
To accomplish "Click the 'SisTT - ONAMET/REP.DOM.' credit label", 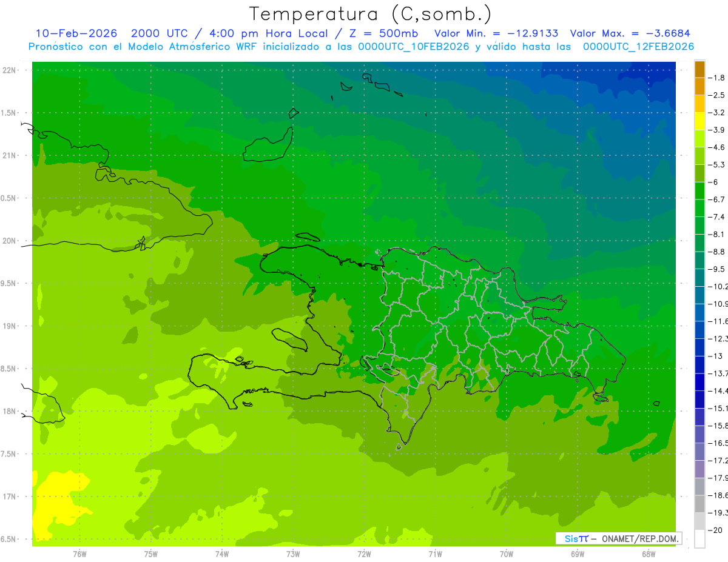I will click(619, 538).
